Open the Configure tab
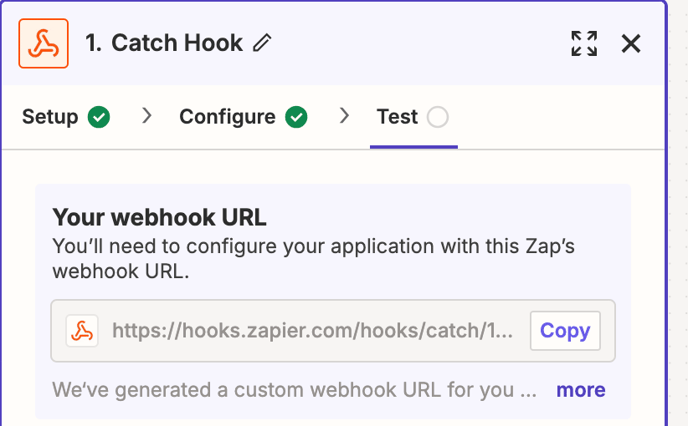Viewport: 688px width, 426px height. pyautogui.click(x=243, y=117)
